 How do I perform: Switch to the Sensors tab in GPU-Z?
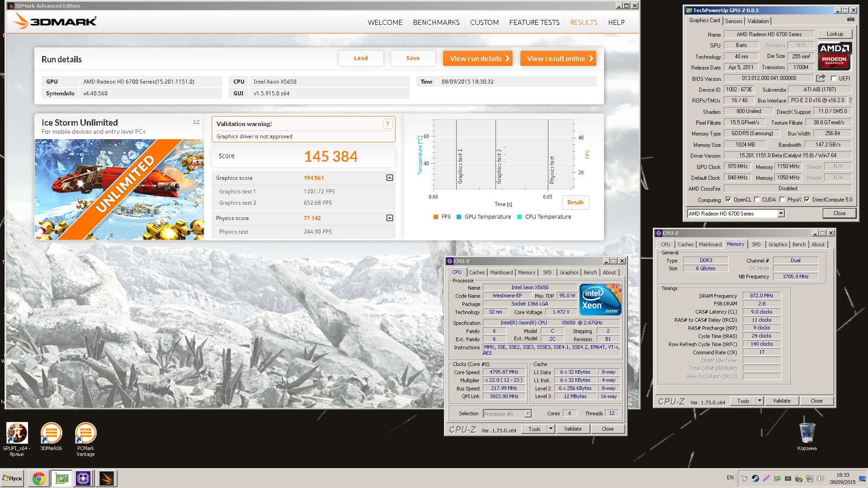coord(734,21)
